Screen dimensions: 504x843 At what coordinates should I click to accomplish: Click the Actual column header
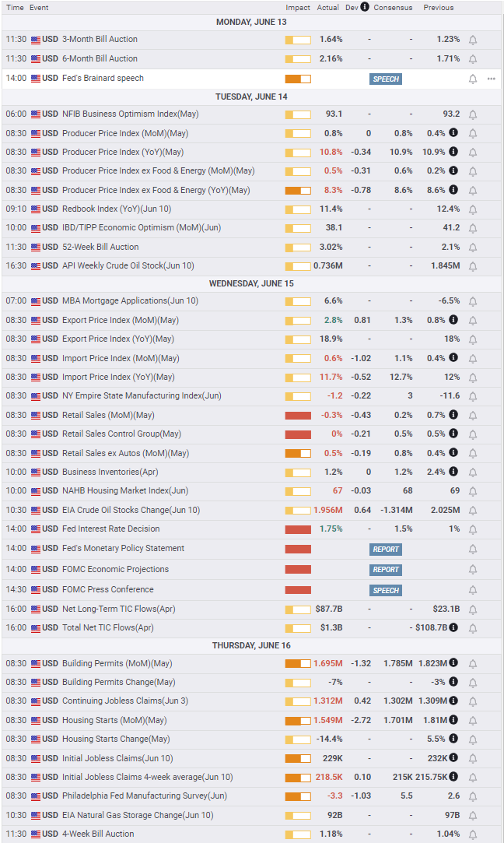click(x=327, y=8)
